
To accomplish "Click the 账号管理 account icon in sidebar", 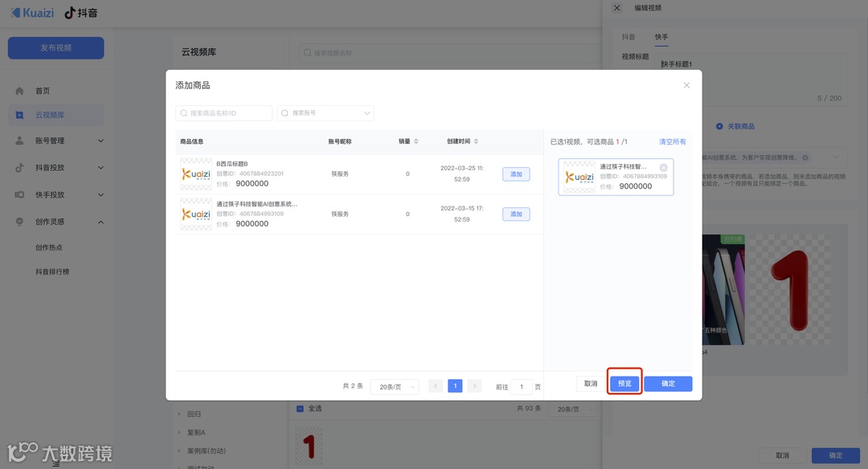I will [18, 141].
